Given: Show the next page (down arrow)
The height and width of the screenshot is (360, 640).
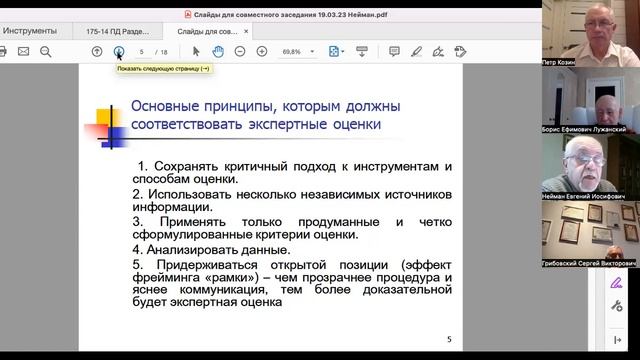Looking at the screenshot, I should (x=119, y=51).
